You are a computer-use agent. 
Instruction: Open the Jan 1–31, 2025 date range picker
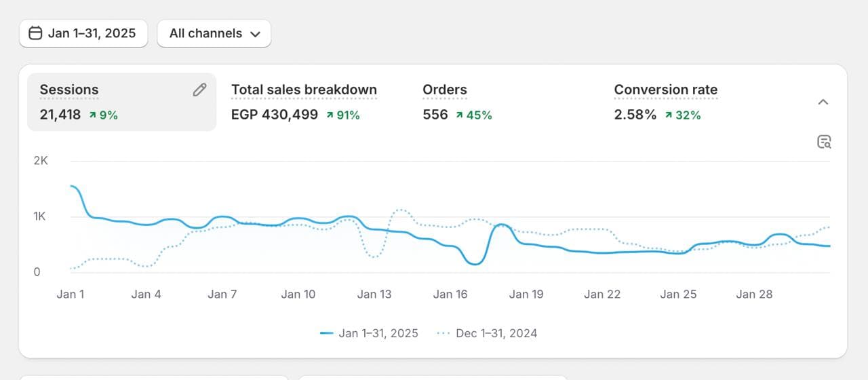[83, 33]
